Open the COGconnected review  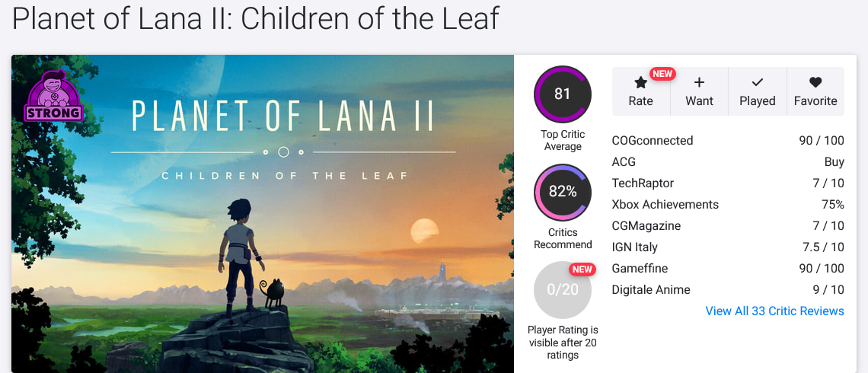653,140
